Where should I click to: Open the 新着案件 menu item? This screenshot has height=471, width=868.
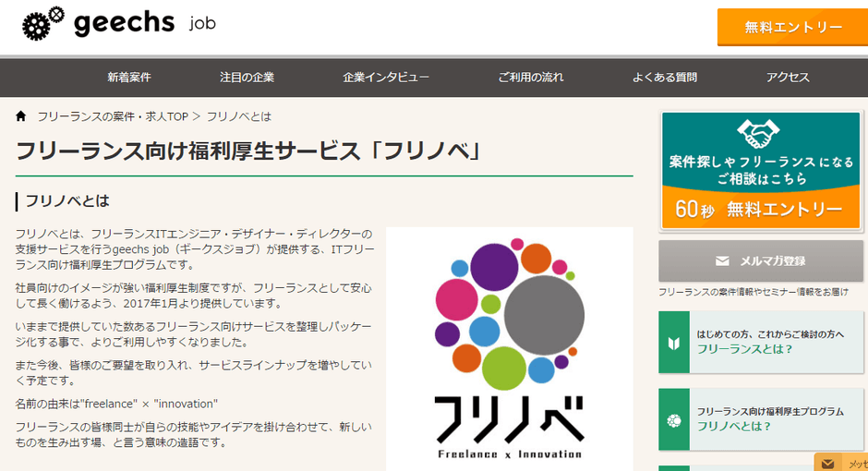click(x=129, y=78)
